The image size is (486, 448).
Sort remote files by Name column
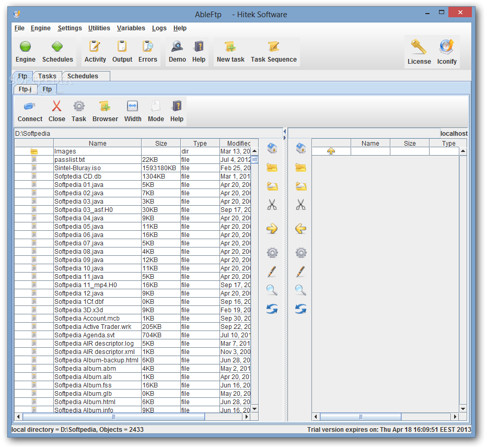(371, 143)
